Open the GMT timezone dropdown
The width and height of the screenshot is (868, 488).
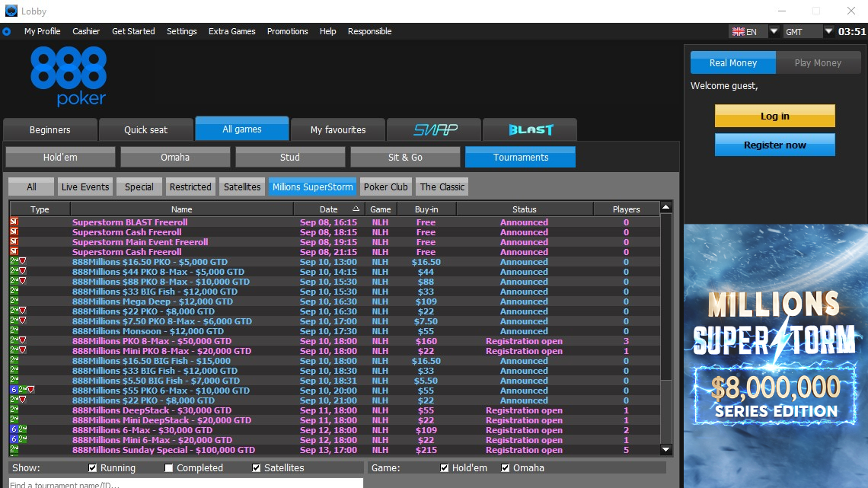click(829, 32)
